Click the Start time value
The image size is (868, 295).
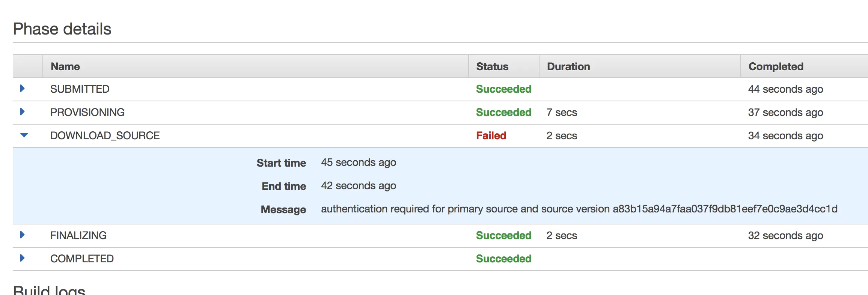coord(358,163)
